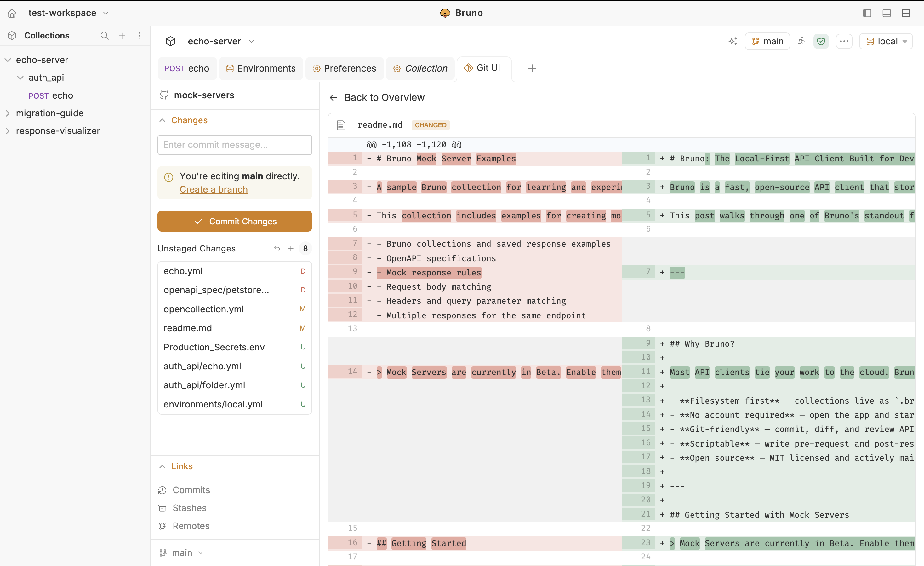Go to the home icon
This screenshot has width=924, height=566.
(x=12, y=13)
